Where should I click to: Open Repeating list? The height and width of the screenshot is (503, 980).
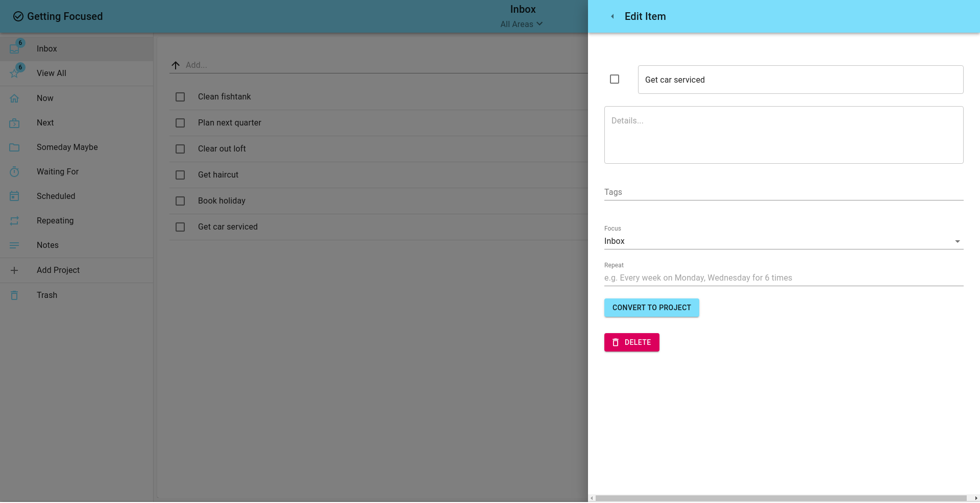tap(77, 221)
